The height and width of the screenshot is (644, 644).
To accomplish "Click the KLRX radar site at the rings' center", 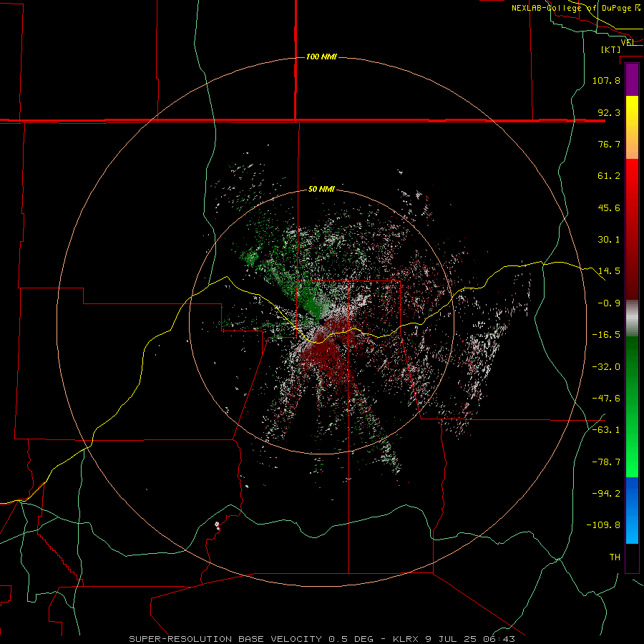I will coord(322,321).
